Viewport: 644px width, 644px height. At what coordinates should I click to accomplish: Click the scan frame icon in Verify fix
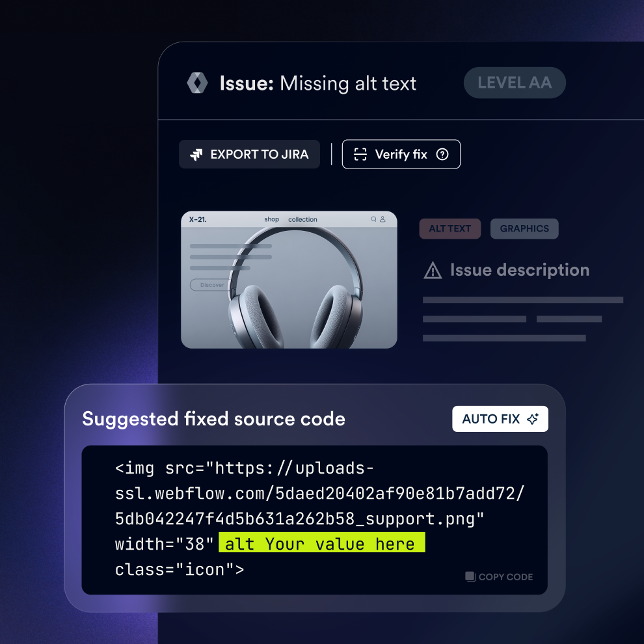pyautogui.click(x=360, y=154)
